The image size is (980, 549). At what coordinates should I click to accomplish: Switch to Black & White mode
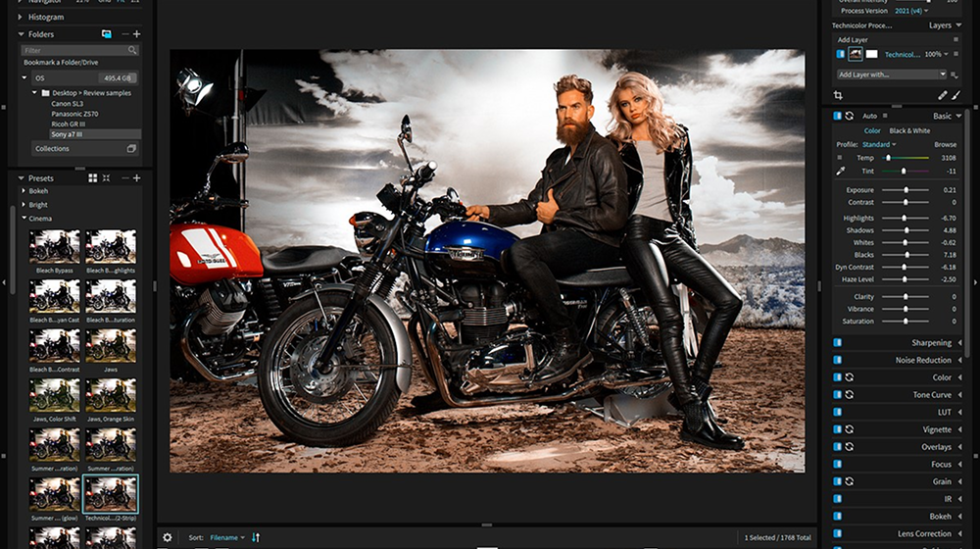pyautogui.click(x=909, y=130)
